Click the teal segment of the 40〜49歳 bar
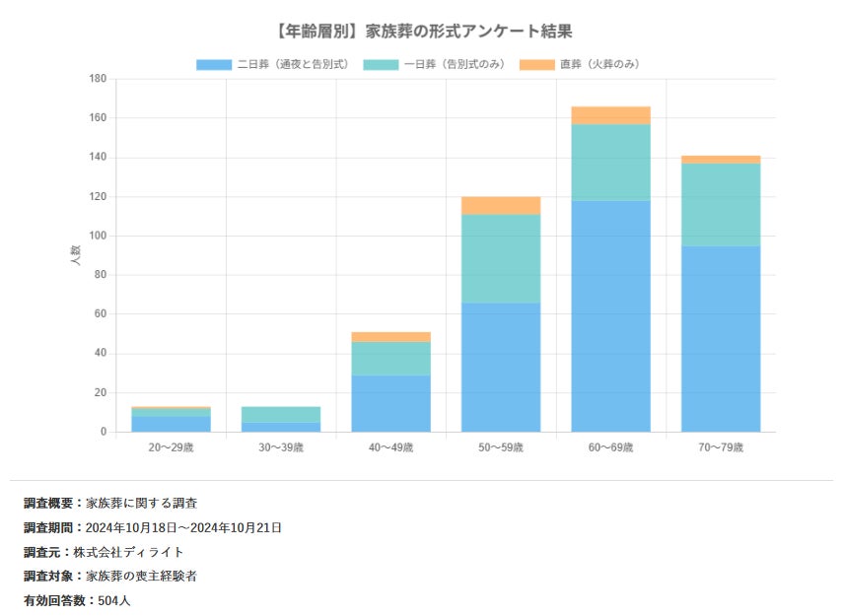 (x=390, y=359)
